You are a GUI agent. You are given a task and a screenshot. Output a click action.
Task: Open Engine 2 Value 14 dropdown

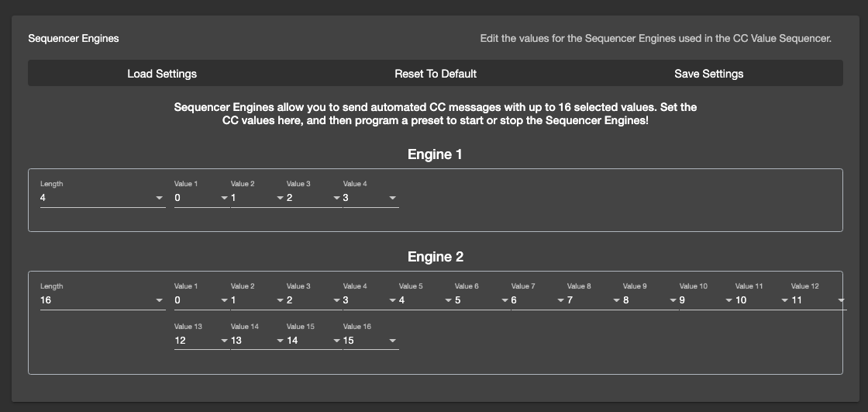click(x=258, y=341)
